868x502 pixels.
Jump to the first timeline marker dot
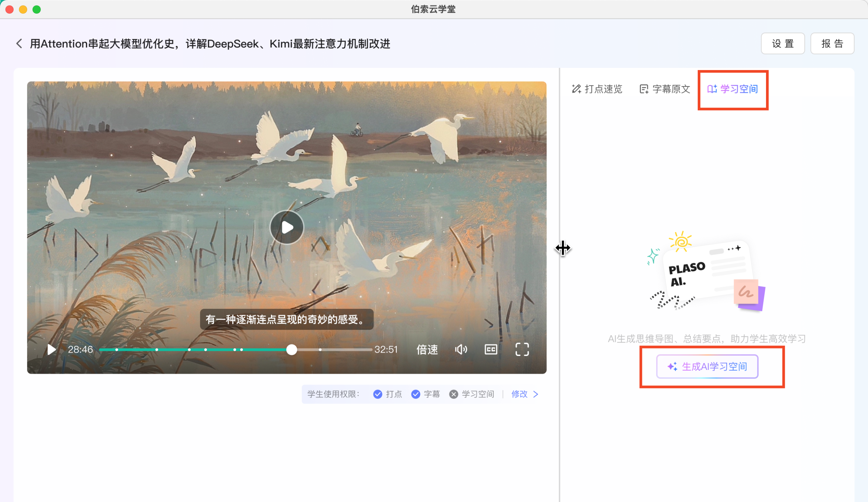click(x=117, y=350)
